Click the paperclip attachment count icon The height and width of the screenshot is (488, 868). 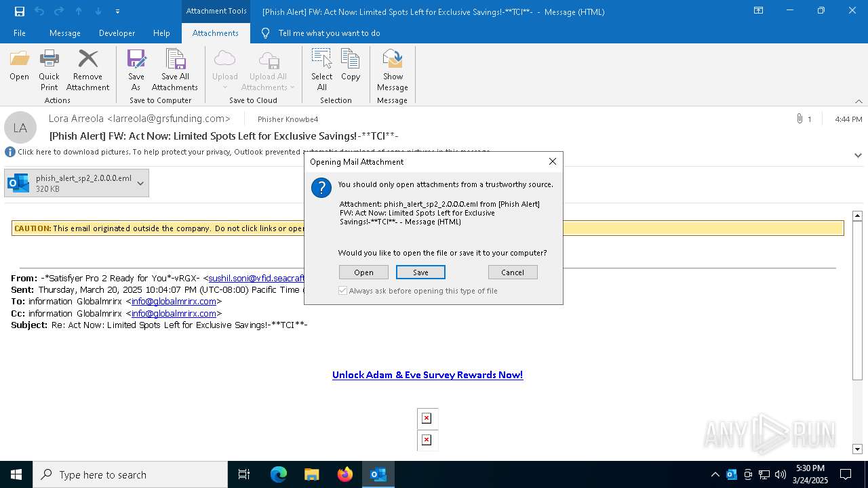click(x=800, y=119)
